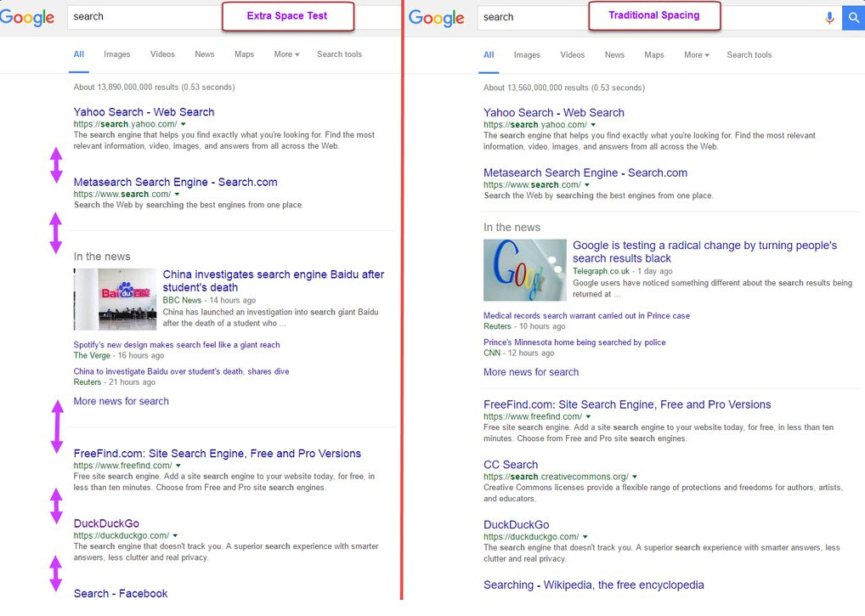The height and width of the screenshot is (616, 865).
Task: Open the Metasearch Search Engine result in left panel
Action: tap(175, 182)
